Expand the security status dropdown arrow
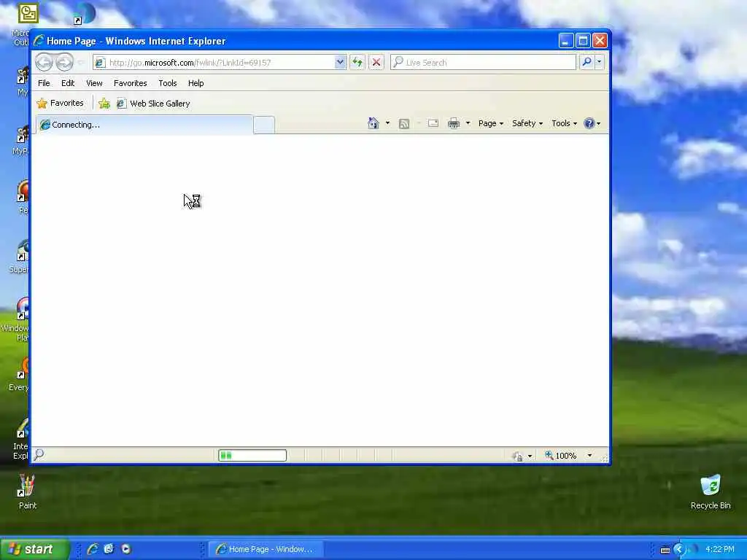Image resolution: width=747 pixels, height=560 pixels. 530,456
